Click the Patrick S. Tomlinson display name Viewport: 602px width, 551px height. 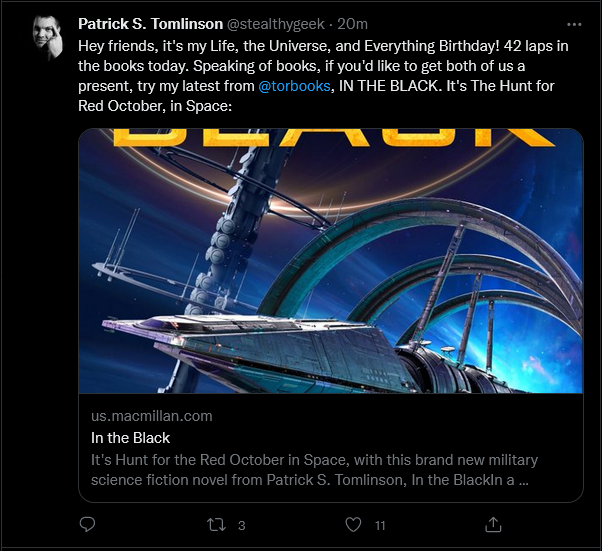click(x=150, y=24)
